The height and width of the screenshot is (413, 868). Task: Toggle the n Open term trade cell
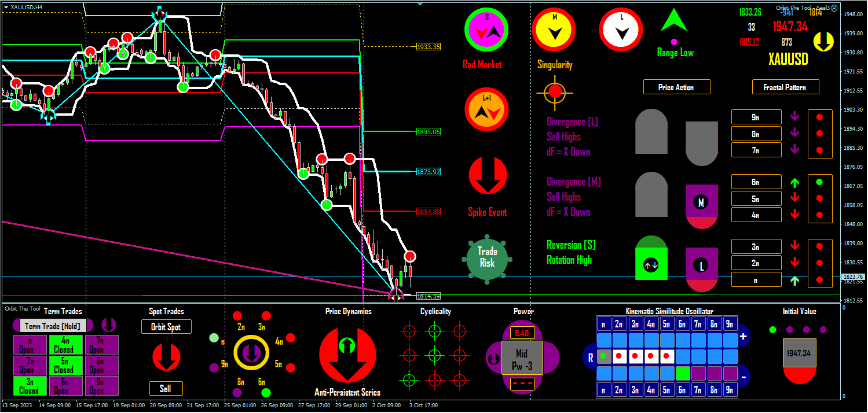tap(30, 345)
